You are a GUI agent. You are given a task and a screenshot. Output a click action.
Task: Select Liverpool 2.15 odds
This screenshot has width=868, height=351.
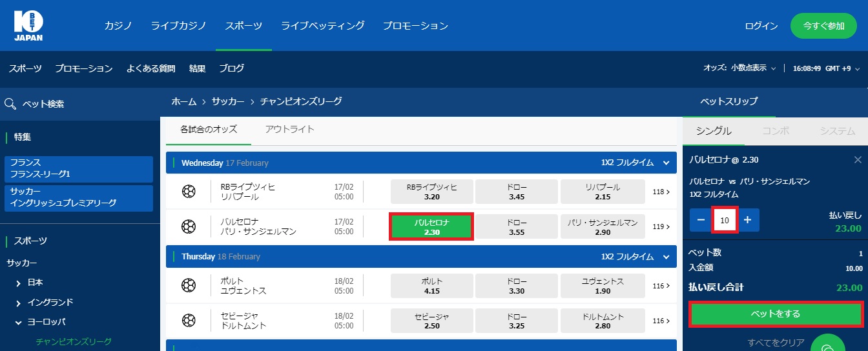pyautogui.click(x=602, y=192)
